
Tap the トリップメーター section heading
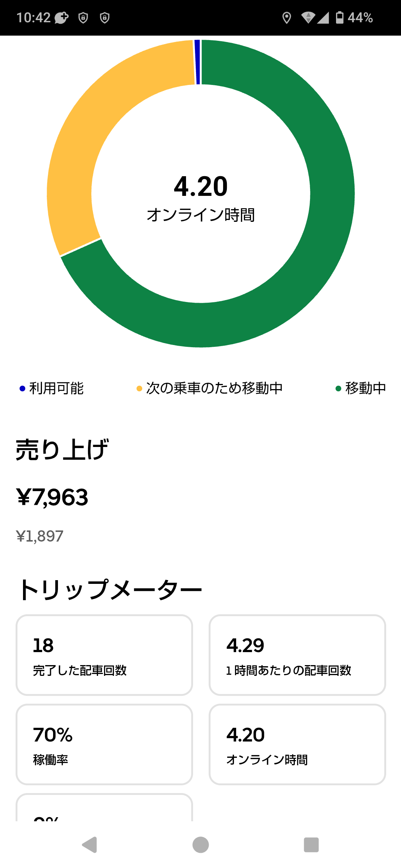(110, 589)
